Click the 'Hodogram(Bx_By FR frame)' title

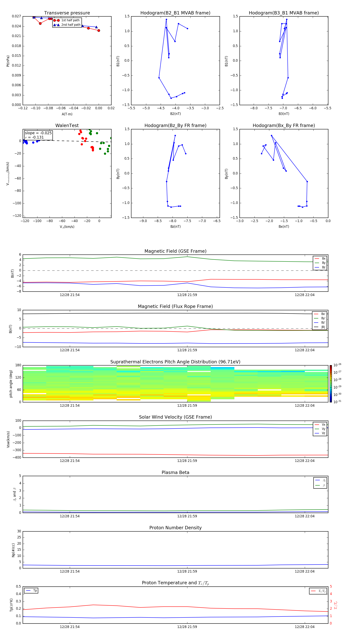pos(284,125)
